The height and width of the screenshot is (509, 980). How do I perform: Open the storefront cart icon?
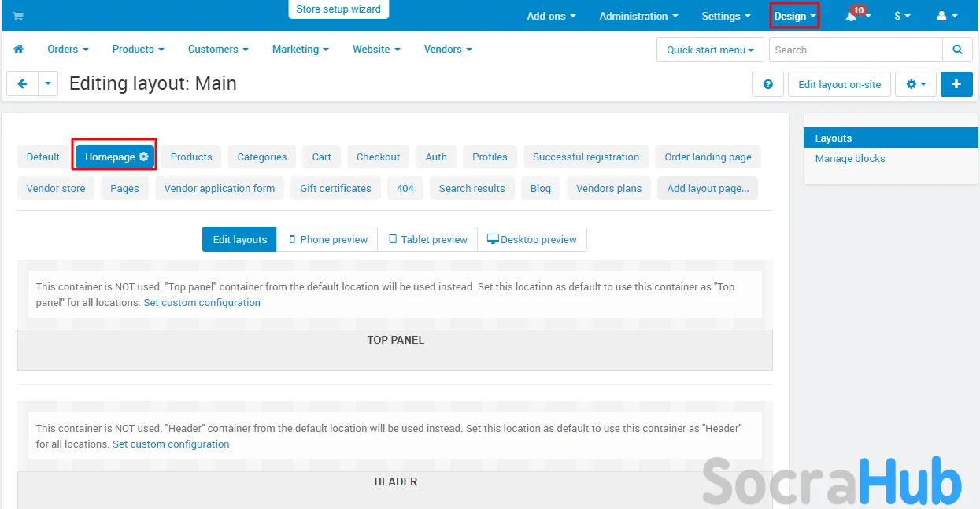18,16
